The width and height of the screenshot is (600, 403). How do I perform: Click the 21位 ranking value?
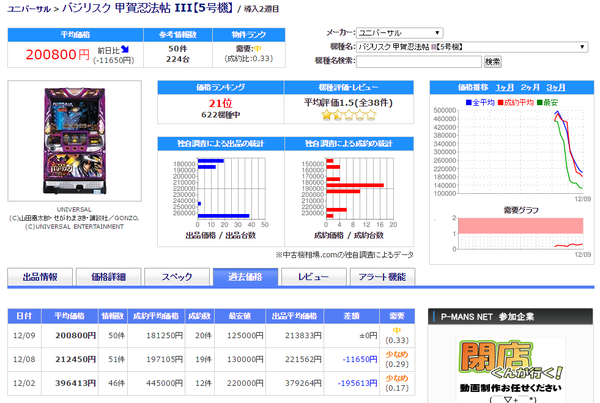pos(220,103)
